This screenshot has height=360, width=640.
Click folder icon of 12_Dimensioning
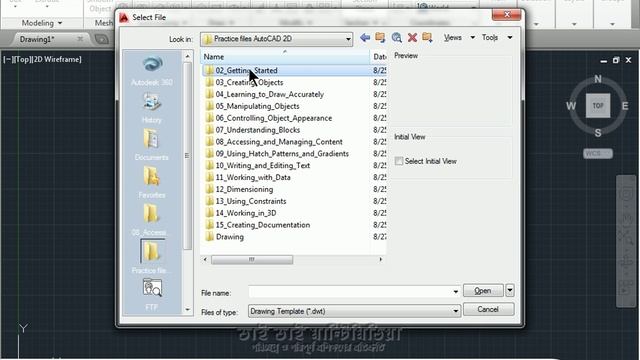click(x=209, y=189)
